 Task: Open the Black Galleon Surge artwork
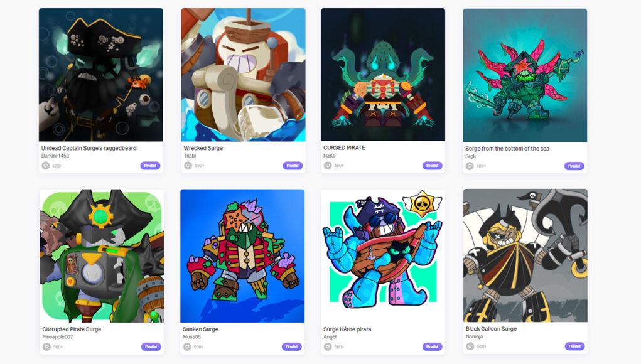pyautogui.click(x=525, y=255)
